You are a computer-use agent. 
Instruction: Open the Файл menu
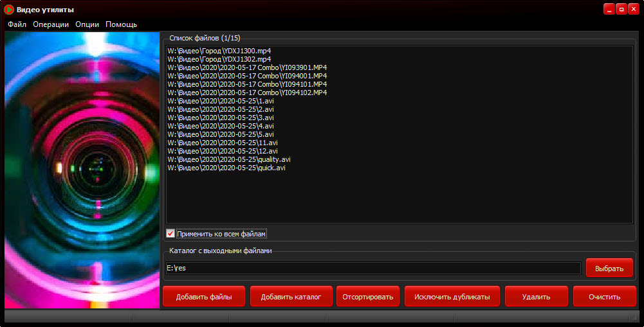pos(17,24)
